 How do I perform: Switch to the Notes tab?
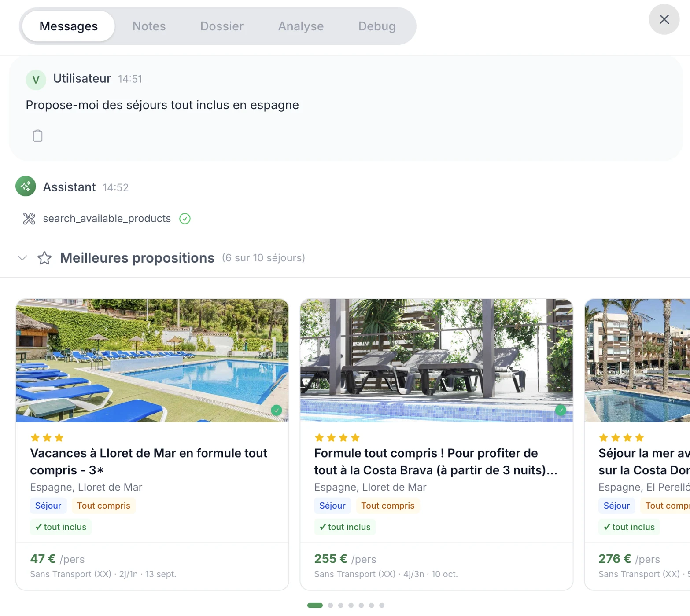149,26
